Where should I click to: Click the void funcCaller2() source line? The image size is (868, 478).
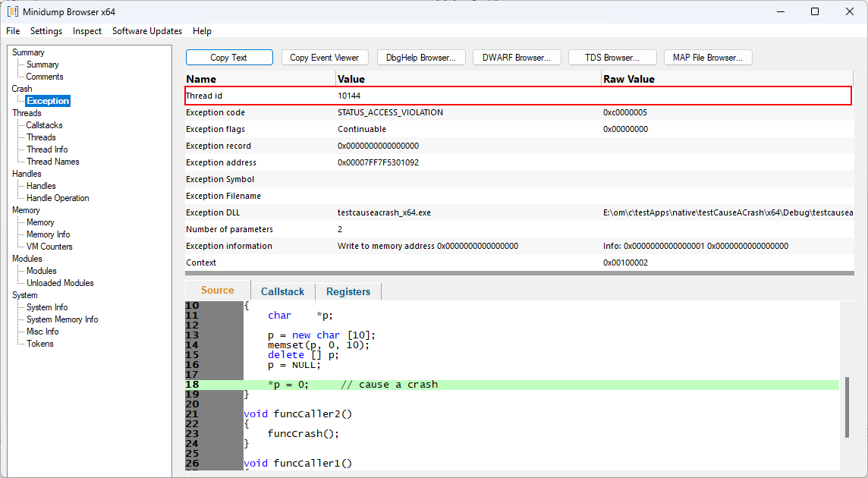click(298, 414)
